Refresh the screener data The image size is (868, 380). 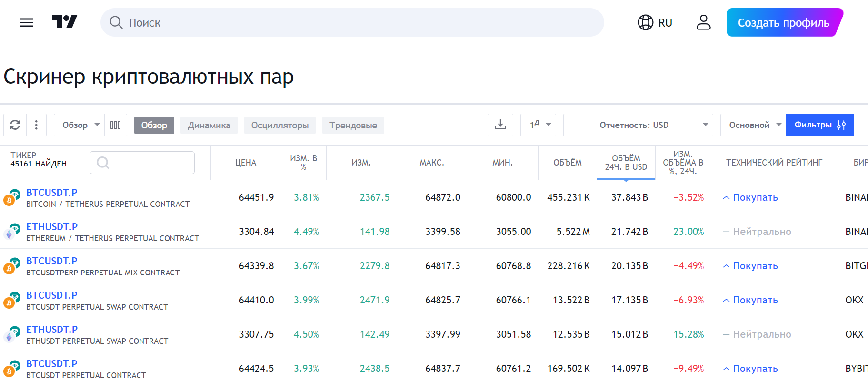coord(15,125)
